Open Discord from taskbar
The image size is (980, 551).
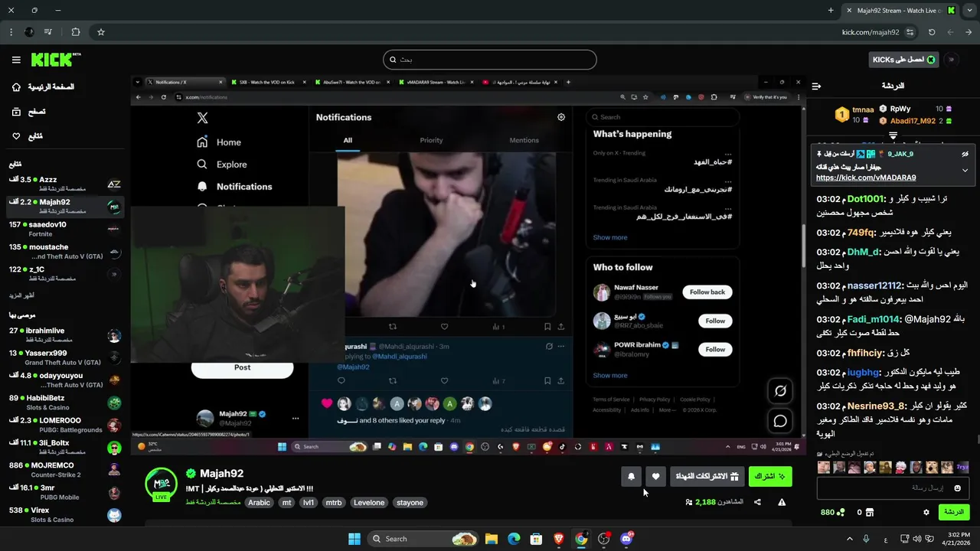click(626, 539)
